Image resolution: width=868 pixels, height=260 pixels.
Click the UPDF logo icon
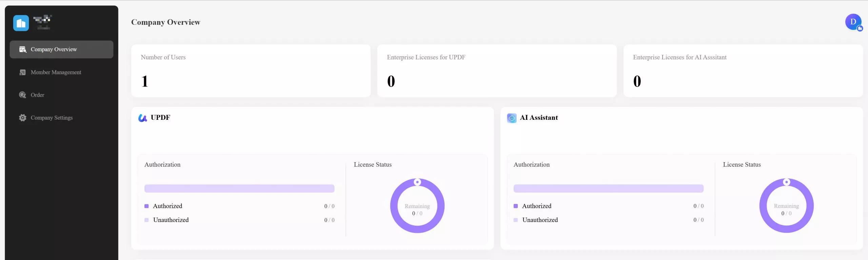coord(143,118)
